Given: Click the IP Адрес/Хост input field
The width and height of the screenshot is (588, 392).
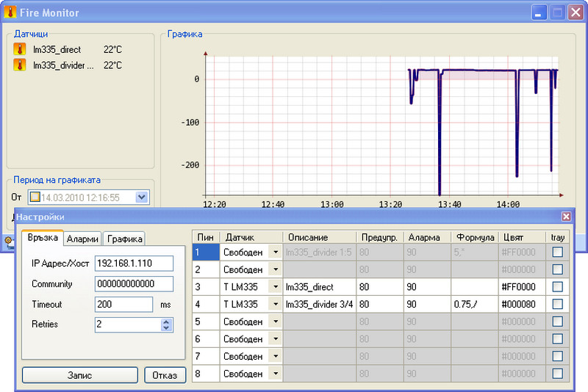Looking at the screenshot, I should pyautogui.click(x=134, y=264).
